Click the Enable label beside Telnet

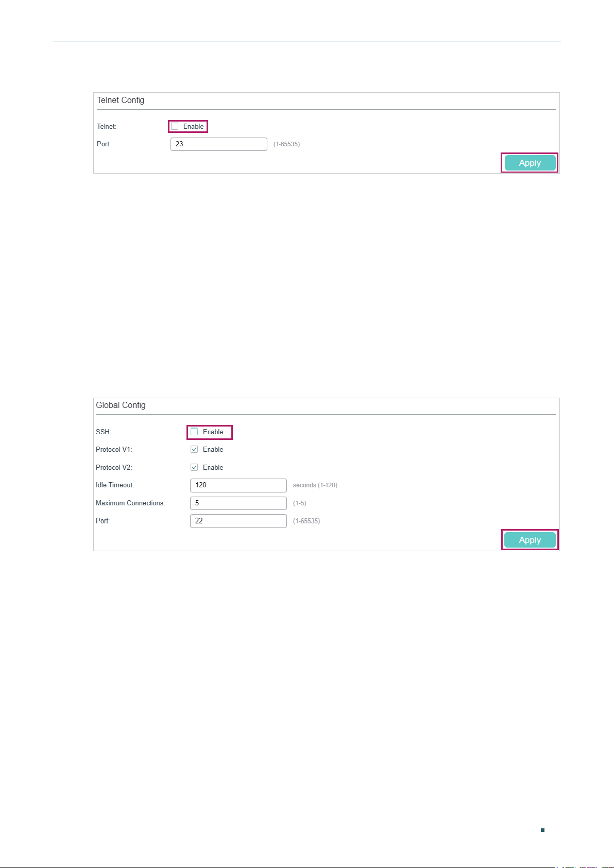tap(194, 126)
